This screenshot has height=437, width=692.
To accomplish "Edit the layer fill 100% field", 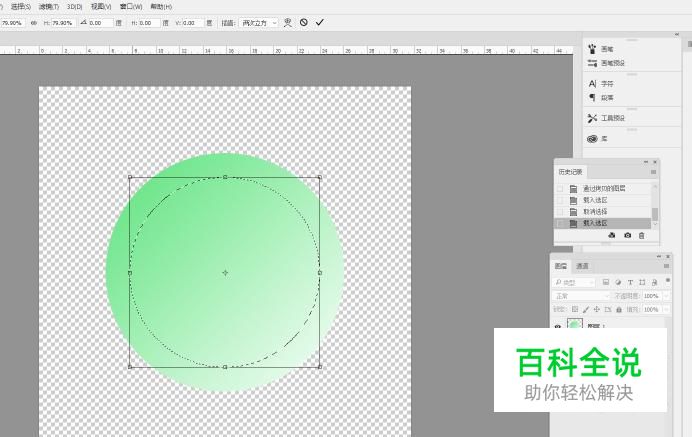I will (652, 309).
